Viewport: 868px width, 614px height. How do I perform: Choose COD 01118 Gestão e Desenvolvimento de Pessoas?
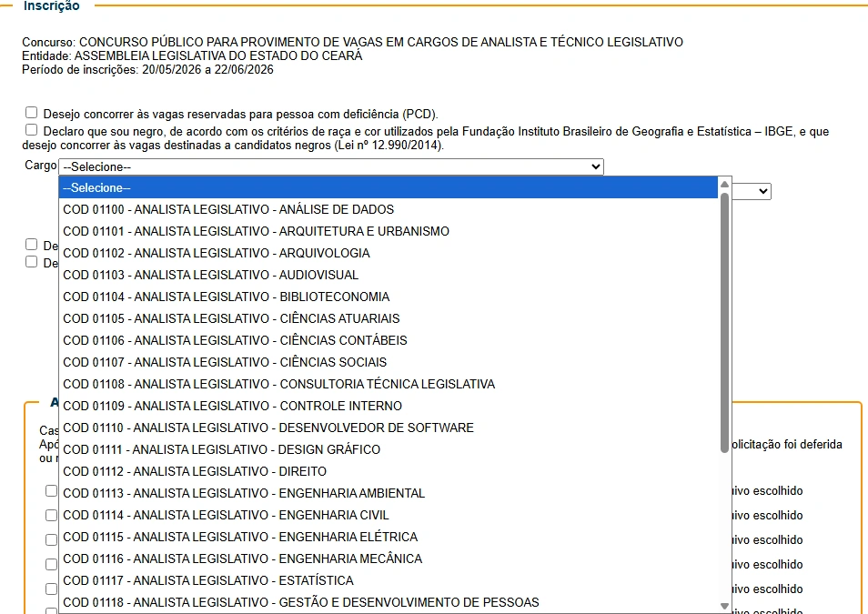point(389,602)
